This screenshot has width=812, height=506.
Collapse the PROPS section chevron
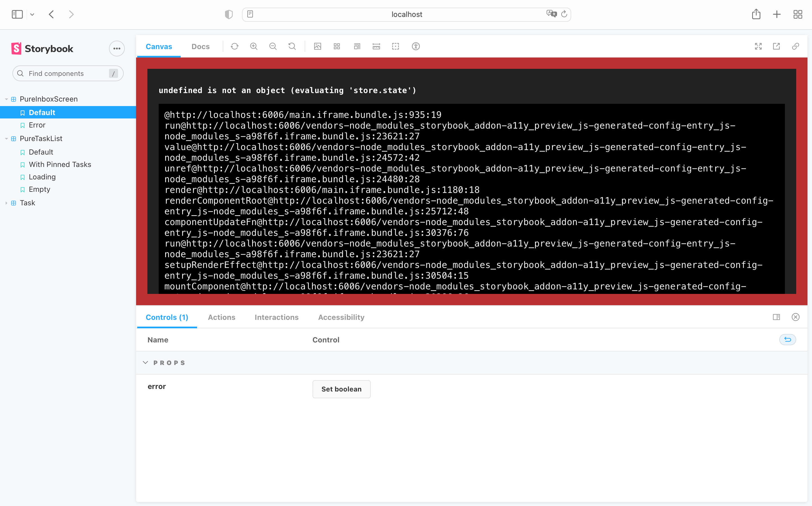point(145,363)
